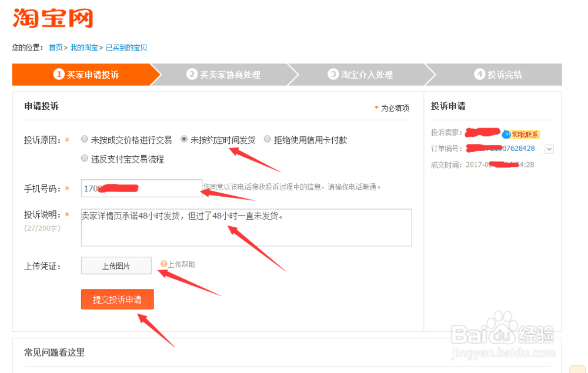588x373 pixels.
Task: Choose 未按成交价格进行交易 radio option
Action: (84, 139)
